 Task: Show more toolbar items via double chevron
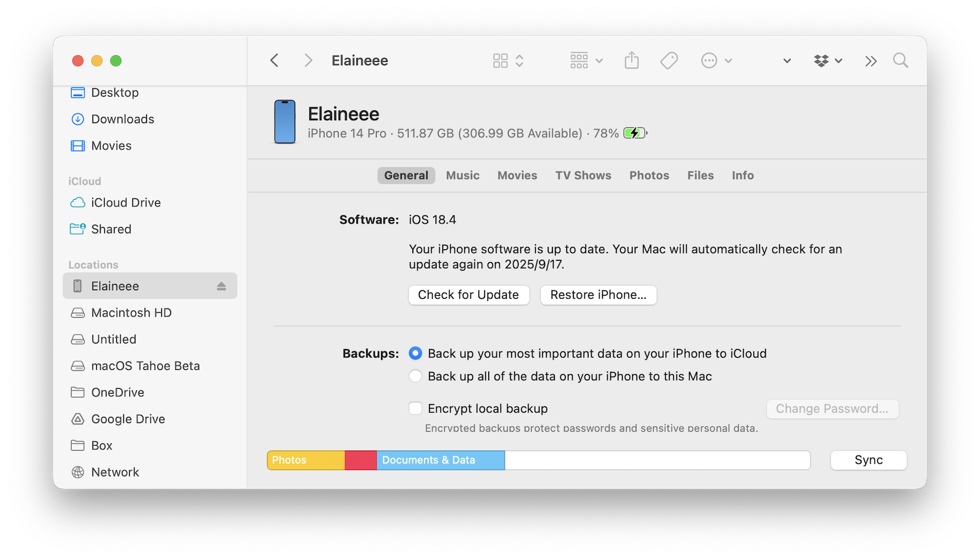point(871,61)
